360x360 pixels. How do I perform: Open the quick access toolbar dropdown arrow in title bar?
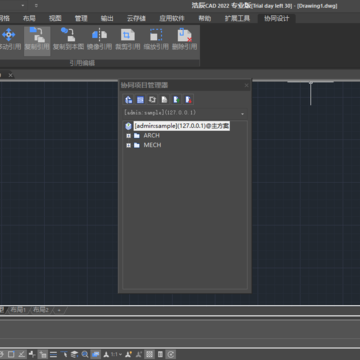(x=36, y=5)
